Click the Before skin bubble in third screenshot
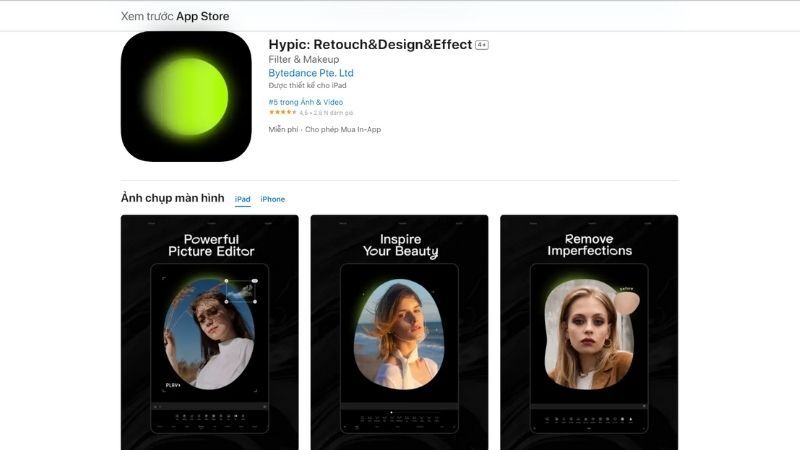800x450 pixels. 628,293
